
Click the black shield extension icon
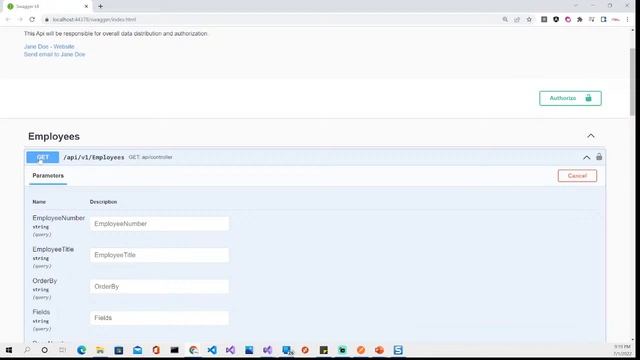click(556, 19)
